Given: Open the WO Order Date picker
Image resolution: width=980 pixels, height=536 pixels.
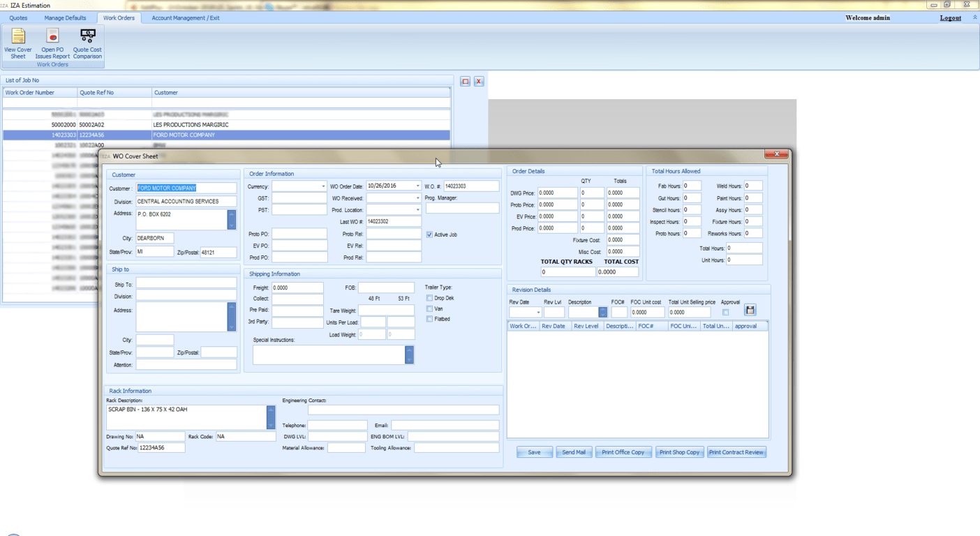Looking at the screenshot, I should (x=417, y=186).
